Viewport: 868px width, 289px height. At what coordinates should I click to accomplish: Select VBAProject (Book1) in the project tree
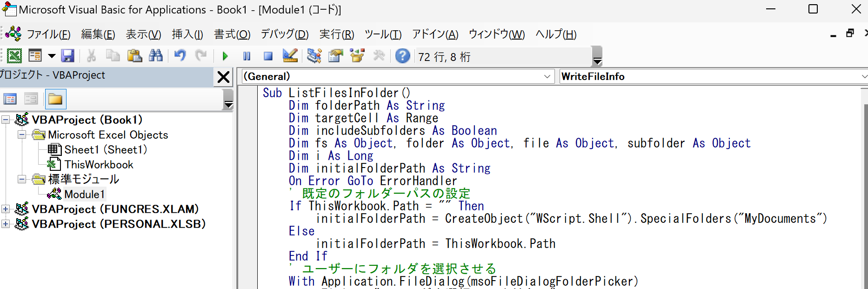(x=87, y=120)
